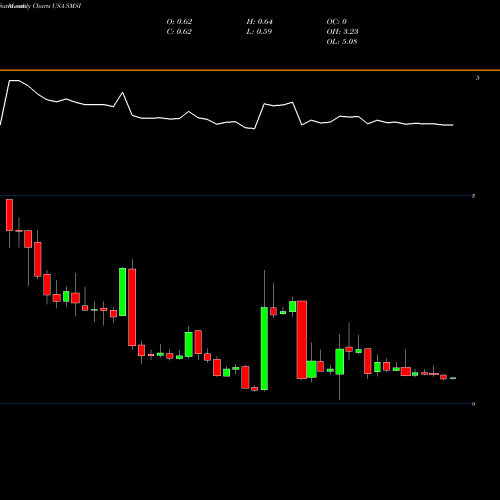Click the "OH: 3.23" readout

tap(343, 32)
